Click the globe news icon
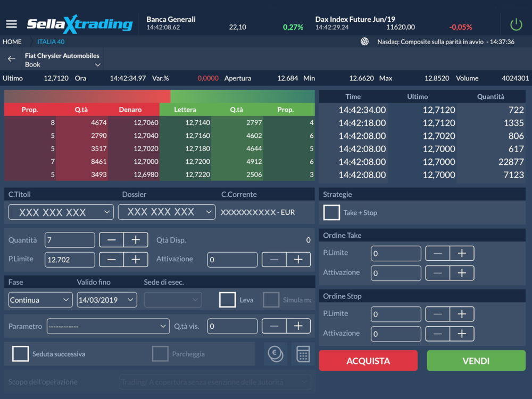532x399 pixels. pos(364,41)
